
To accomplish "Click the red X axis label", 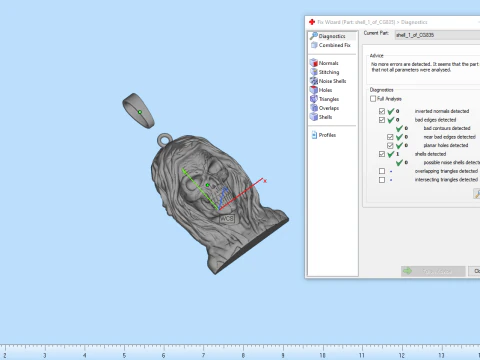I will [265, 181].
